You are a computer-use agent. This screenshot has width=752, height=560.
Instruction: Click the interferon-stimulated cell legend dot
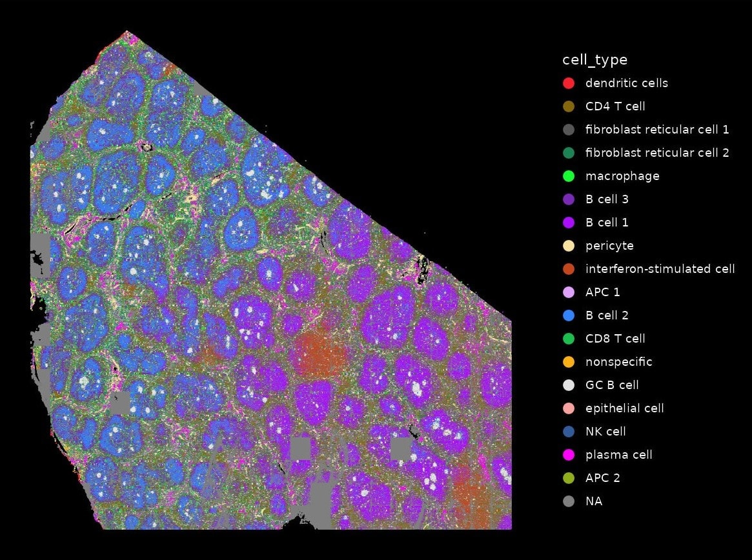point(568,269)
